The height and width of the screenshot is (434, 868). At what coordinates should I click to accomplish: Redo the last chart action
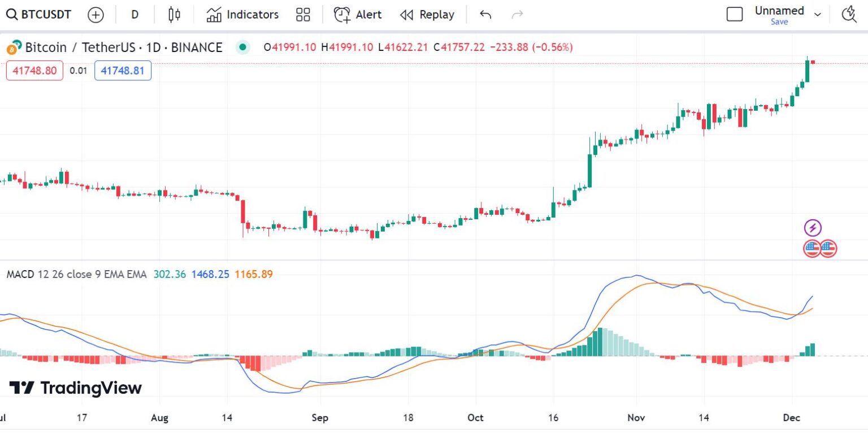517,15
